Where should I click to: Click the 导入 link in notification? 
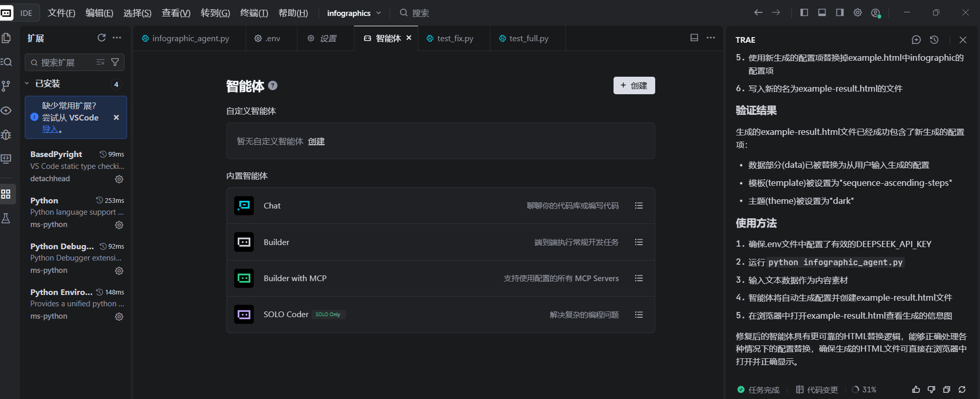(x=50, y=129)
